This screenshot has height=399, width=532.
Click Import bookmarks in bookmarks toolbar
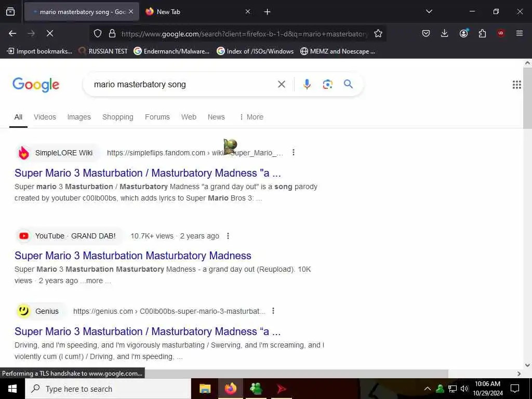click(x=39, y=51)
